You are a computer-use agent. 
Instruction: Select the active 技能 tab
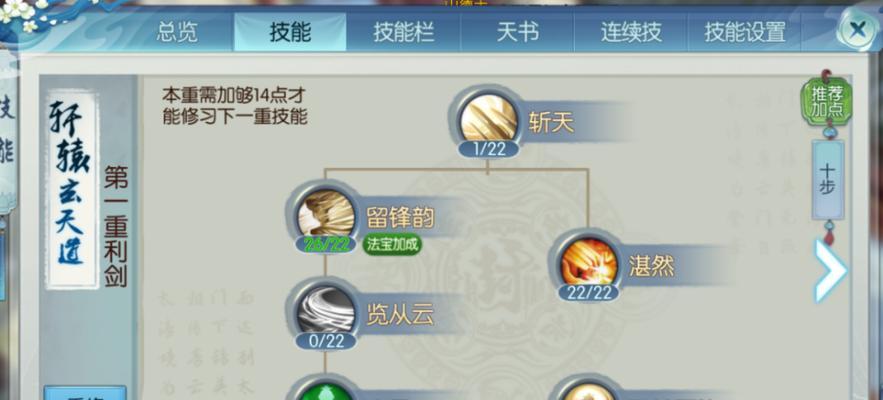click(290, 32)
